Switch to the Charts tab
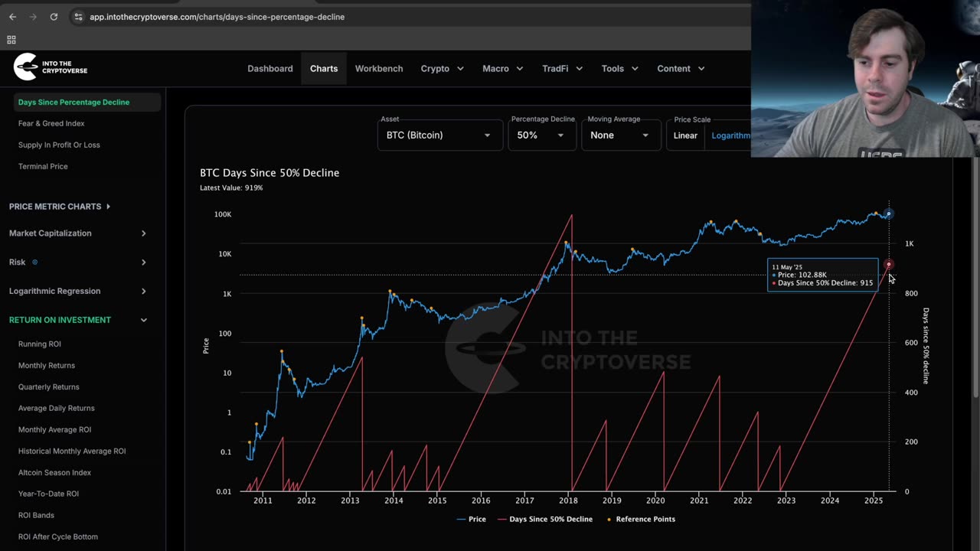The height and width of the screenshot is (551, 980). [324, 69]
